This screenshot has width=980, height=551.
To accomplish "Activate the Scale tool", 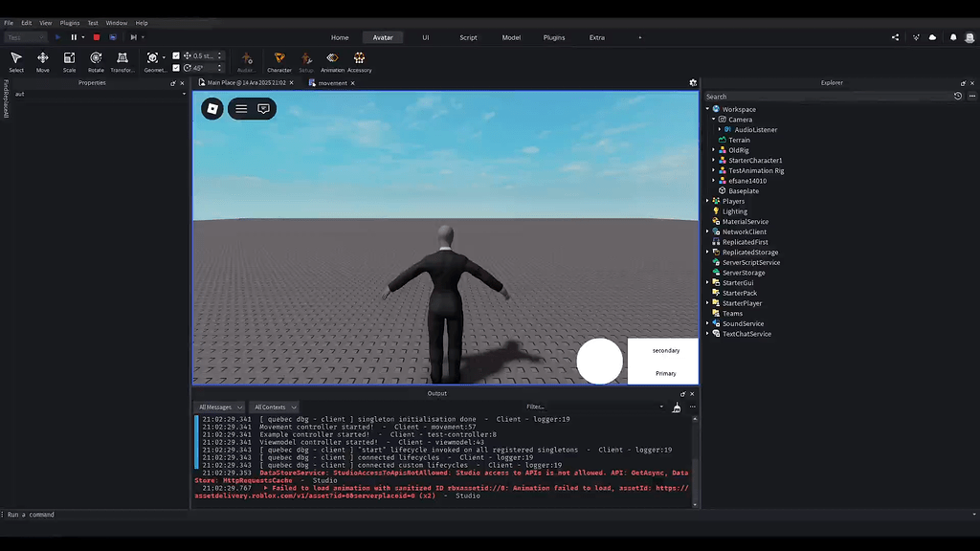I will 69,59.
